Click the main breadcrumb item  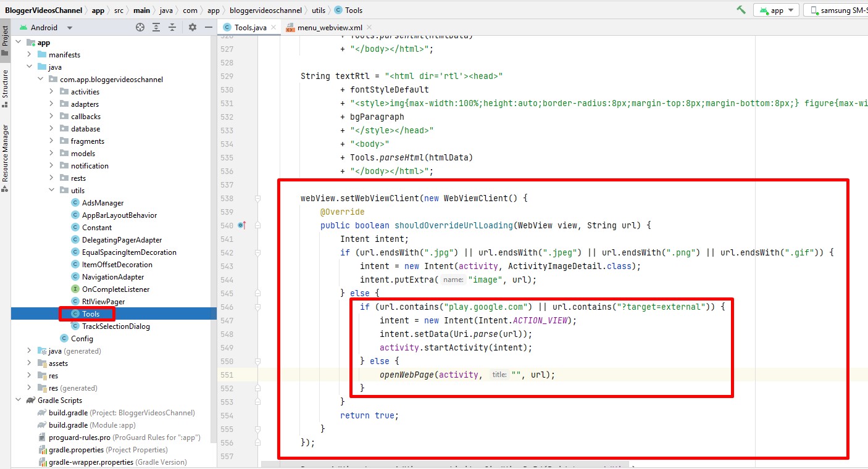click(143, 10)
